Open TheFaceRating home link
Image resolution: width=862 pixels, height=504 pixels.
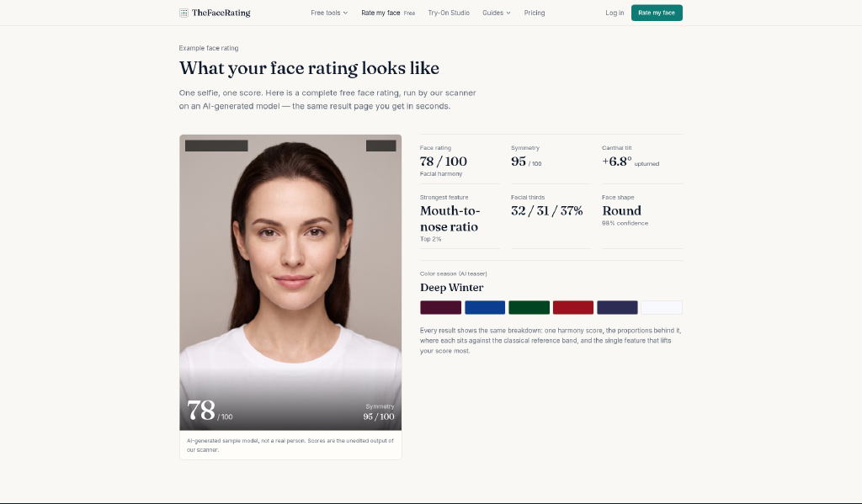[x=215, y=13]
